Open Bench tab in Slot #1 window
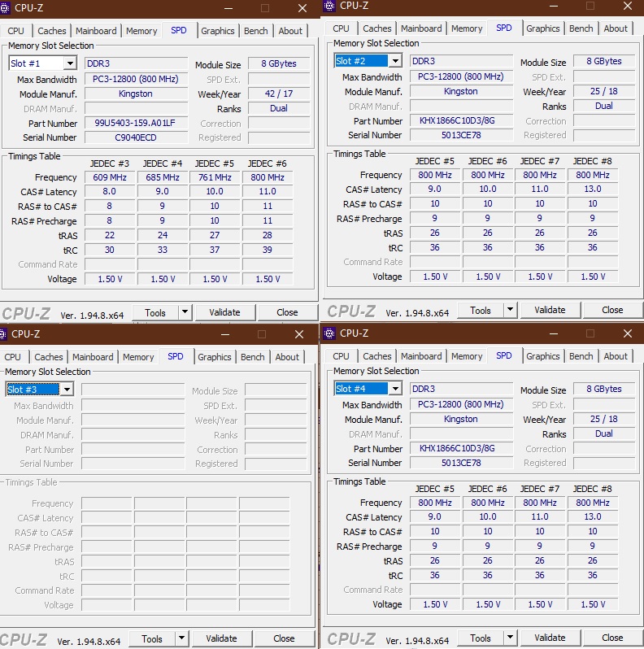Viewport: 644px width, 649px height. 256,31
